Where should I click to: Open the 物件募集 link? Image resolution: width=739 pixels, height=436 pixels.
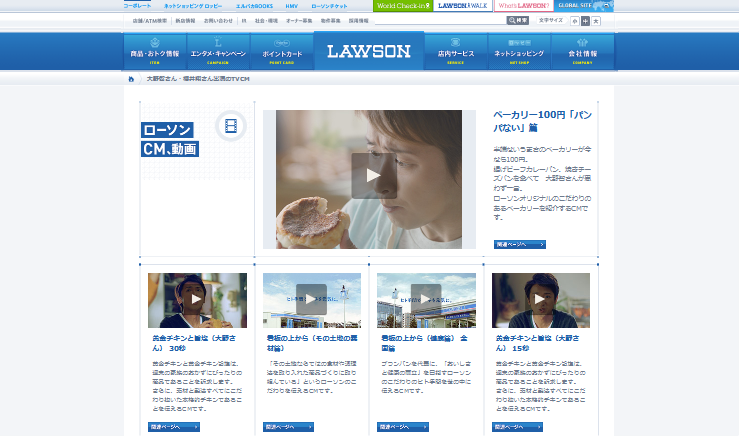330,21
